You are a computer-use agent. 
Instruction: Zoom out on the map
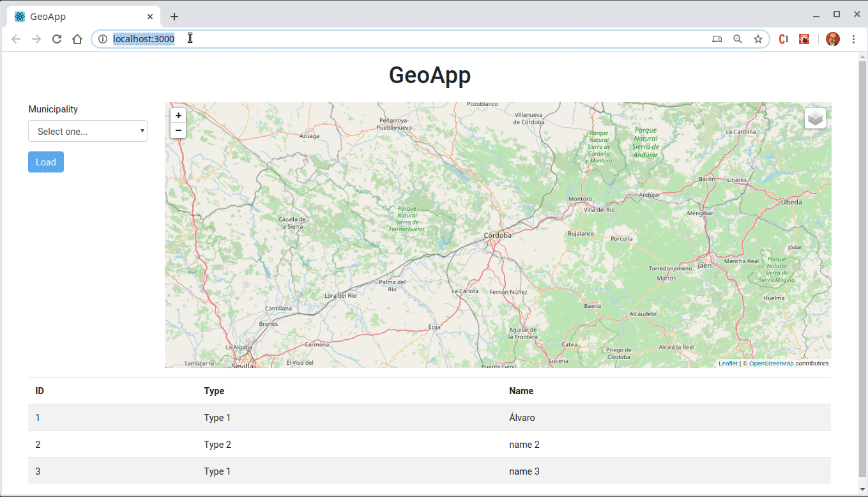[x=178, y=131]
